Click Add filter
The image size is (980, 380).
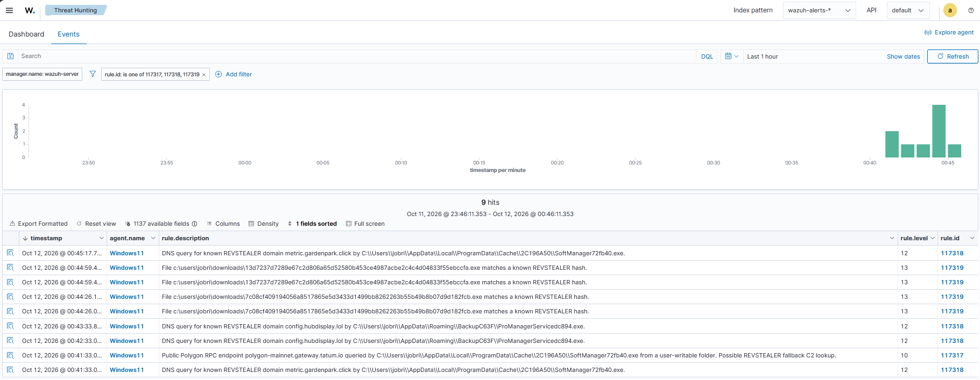pos(234,74)
